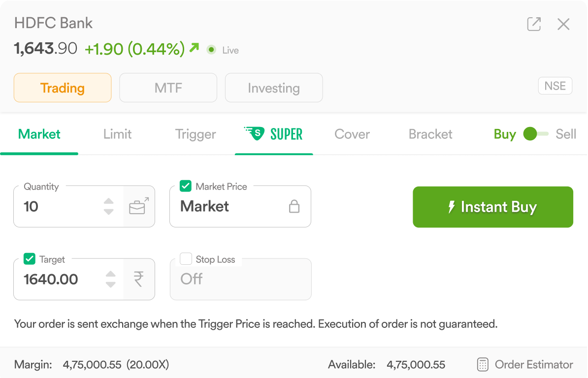Click the rupee icon in Target field

pyautogui.click(x=139, y=279)
